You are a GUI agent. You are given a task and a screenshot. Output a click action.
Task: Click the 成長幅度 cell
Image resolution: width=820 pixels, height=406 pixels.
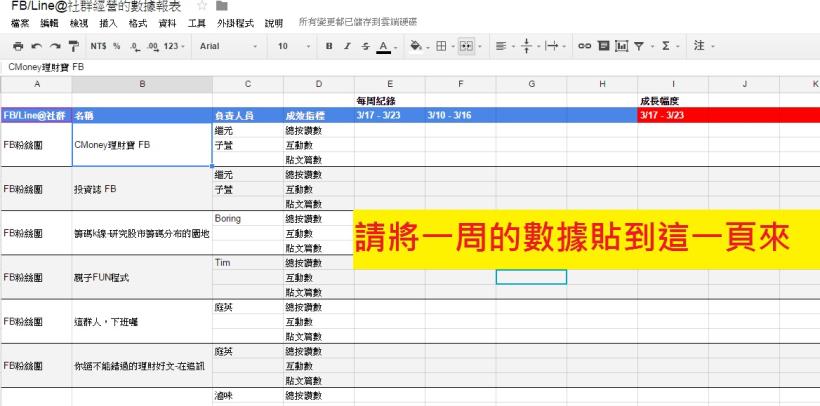point(673,100)
